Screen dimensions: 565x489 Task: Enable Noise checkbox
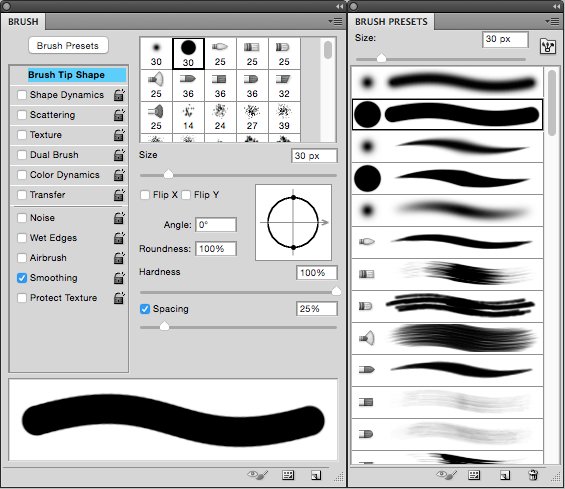(22, 218)
